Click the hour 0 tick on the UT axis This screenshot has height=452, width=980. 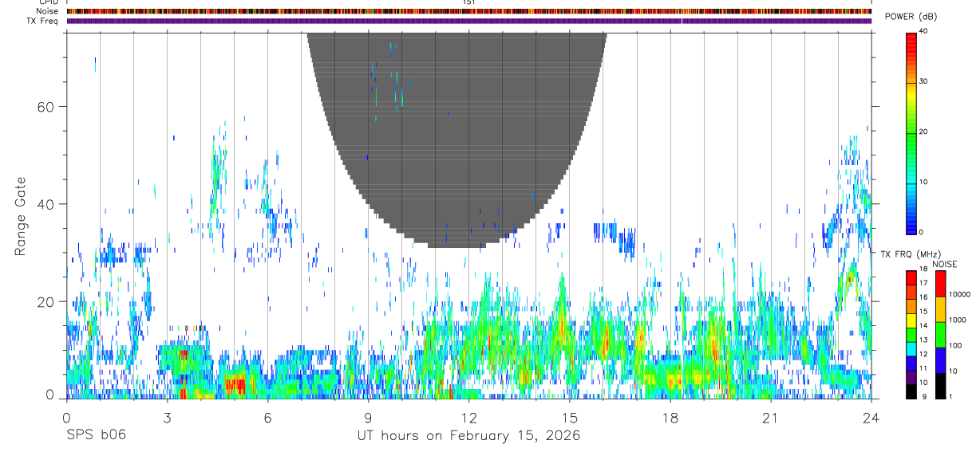(x=66, y=418)
